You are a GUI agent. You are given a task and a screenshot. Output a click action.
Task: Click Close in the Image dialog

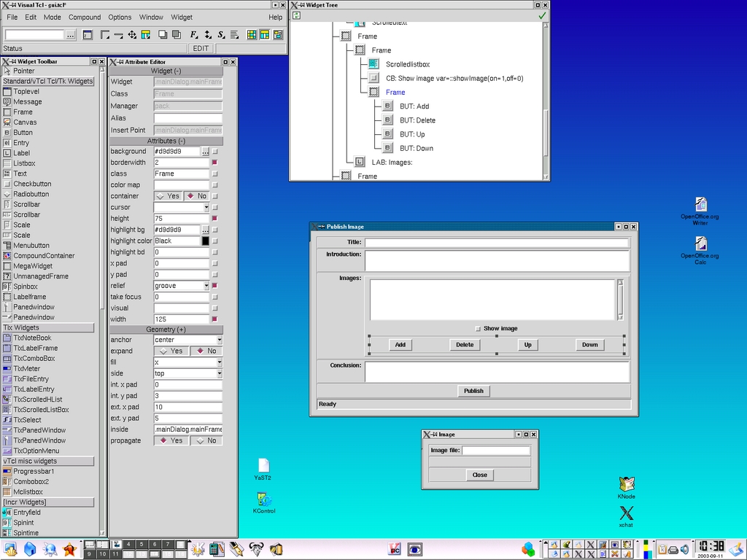pyautogui.click(x=479, y=475)
